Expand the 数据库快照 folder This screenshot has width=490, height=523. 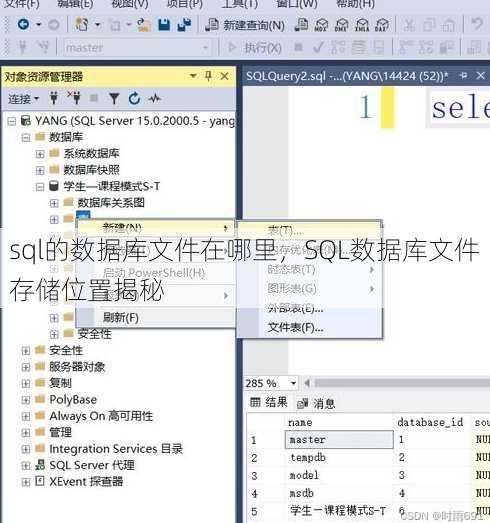[40, 170]
